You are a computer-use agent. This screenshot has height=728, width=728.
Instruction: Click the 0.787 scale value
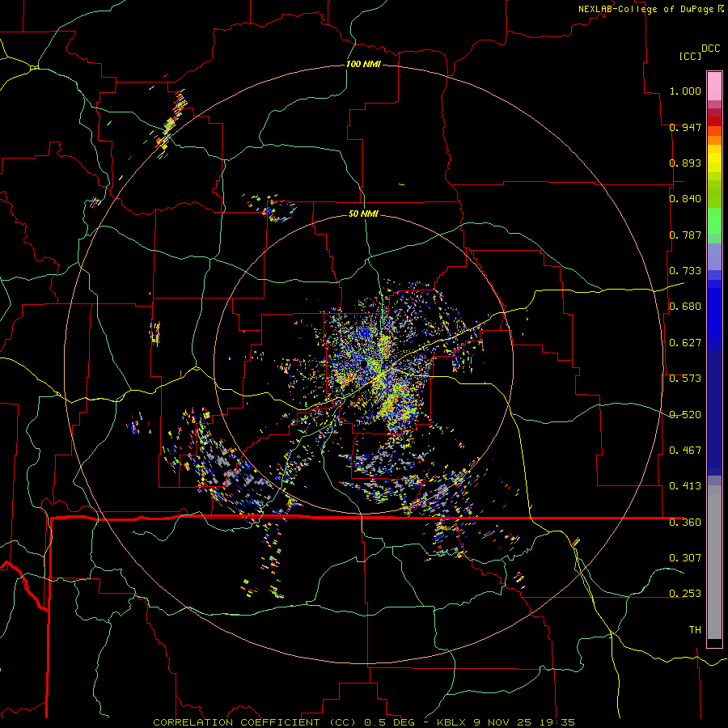(685, 235)
